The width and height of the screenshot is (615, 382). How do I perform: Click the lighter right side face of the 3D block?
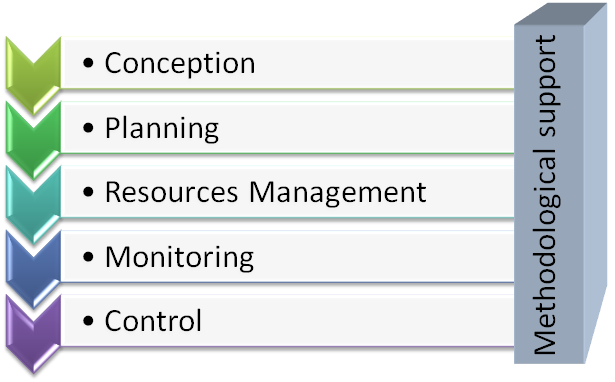[x=595, y=184]
